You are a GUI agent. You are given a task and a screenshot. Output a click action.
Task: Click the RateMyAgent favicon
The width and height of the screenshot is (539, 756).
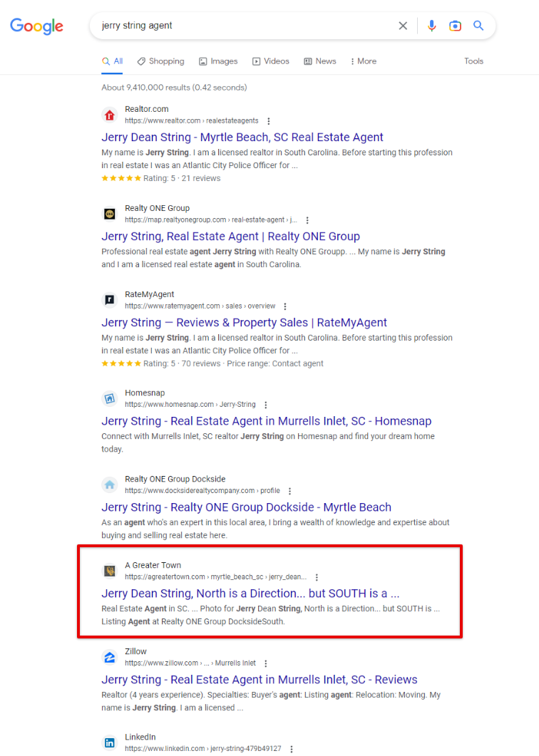pyautogui.click(x=110, y=300)
